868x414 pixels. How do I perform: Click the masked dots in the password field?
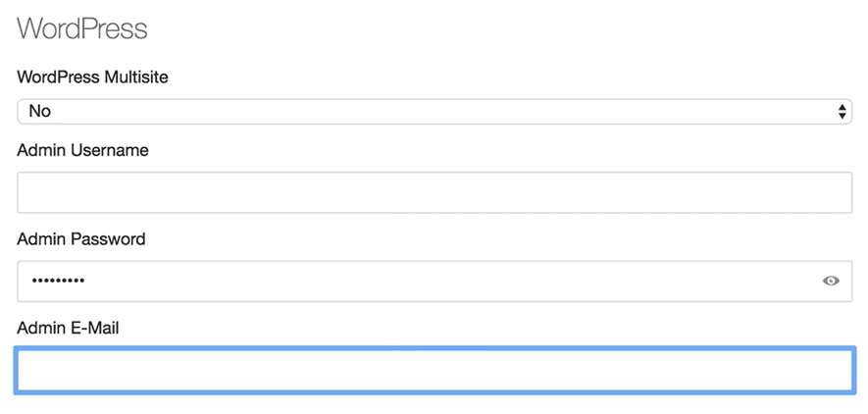tap(58, 282)
